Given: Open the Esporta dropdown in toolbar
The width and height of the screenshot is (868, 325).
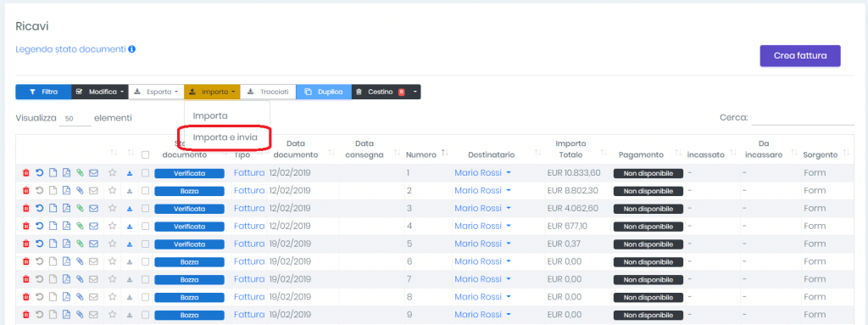Looking at the screenshot, I should coord(157,92).
